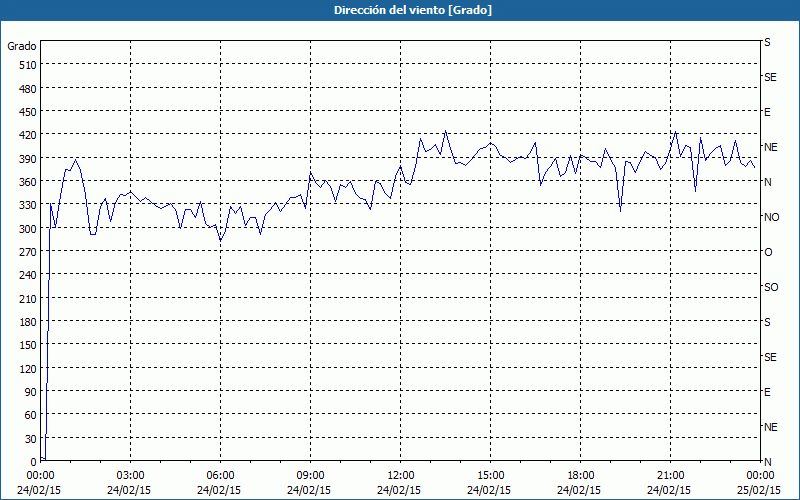This screenshot has width=800, height=500.
Task: Click the "Grado" y-axis unit label
Action: click(22, 46)
